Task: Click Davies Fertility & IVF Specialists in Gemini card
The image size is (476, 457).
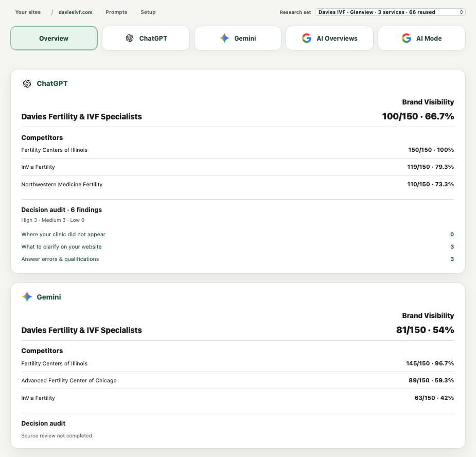Action: click(81, 330)
